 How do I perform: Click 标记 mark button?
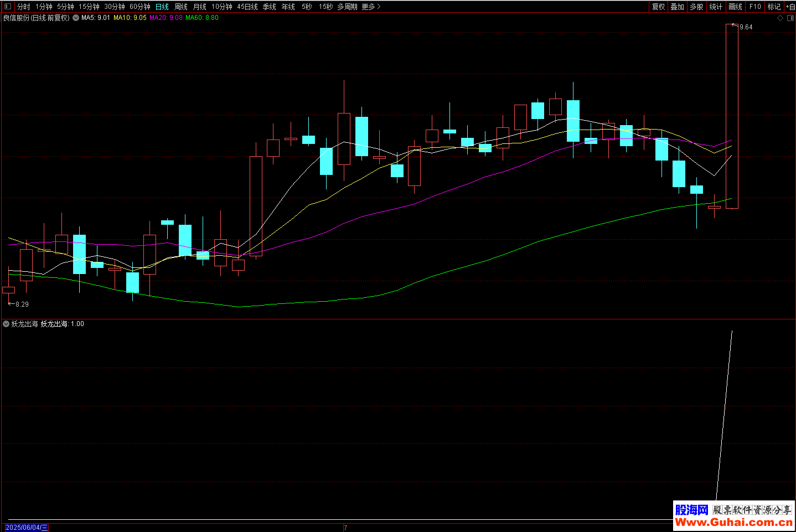pos(774,7)
